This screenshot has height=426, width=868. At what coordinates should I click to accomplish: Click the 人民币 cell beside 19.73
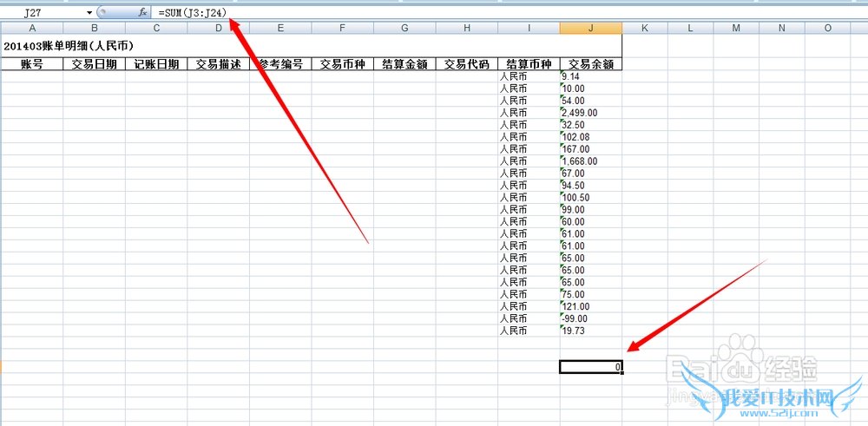[x=529, y=331]
